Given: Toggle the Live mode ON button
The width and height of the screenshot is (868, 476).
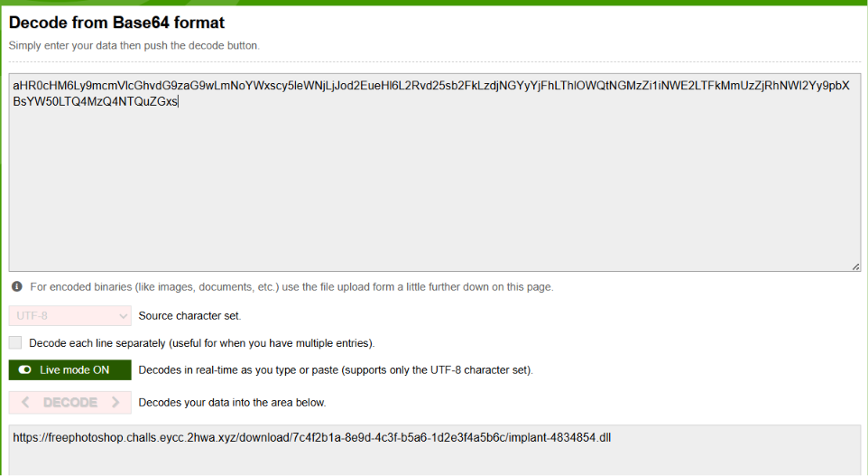Looking at the screenshot, I should [x=69, y=370].
